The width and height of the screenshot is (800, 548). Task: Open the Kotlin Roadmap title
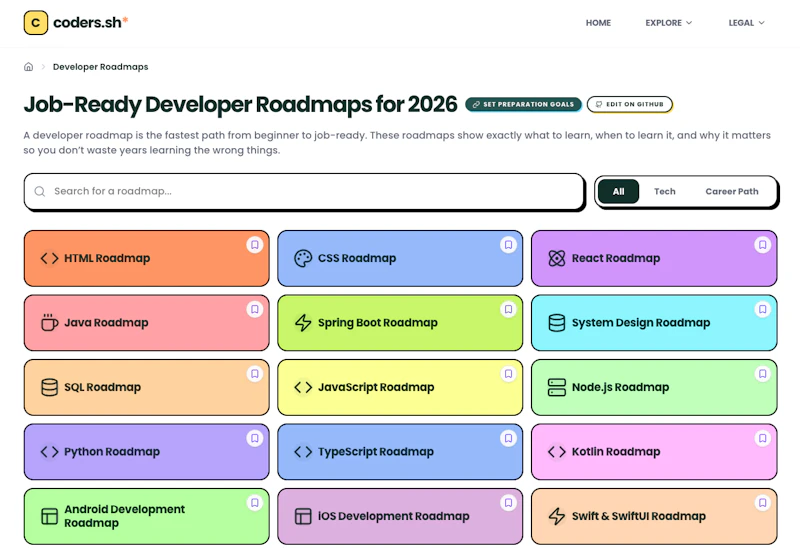[616, 452]
